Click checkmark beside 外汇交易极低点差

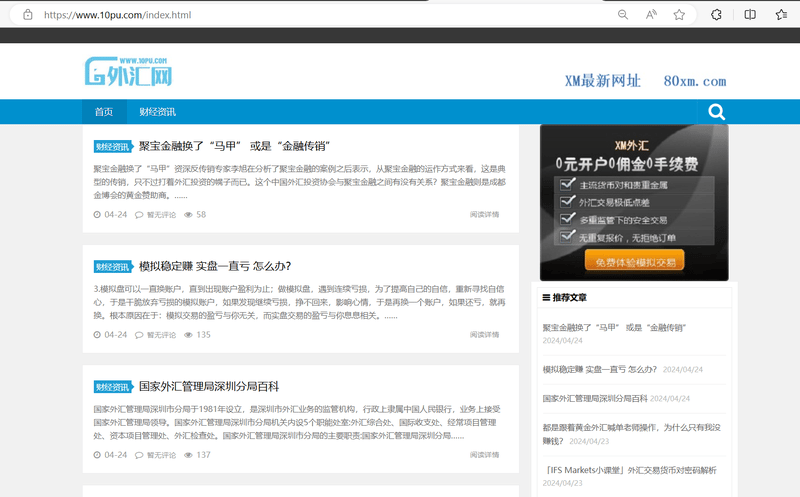567,202
